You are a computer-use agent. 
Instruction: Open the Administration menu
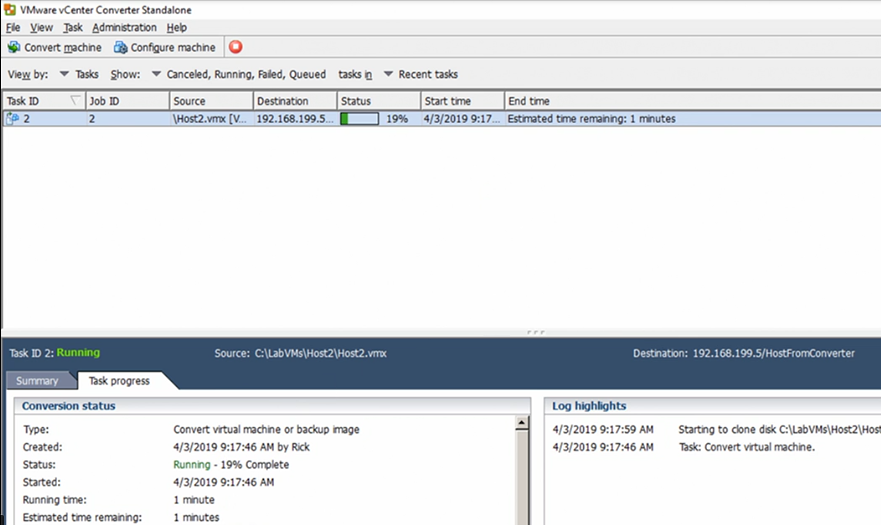(124, 28)
